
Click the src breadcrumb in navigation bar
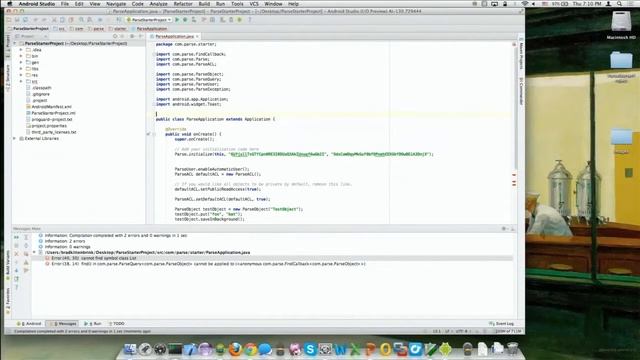click(x=60, y=29)
